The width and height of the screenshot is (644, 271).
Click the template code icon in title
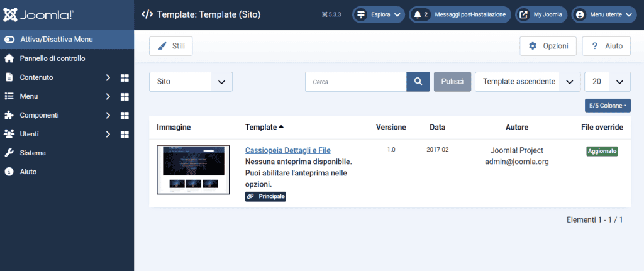[x=147, y=15]
